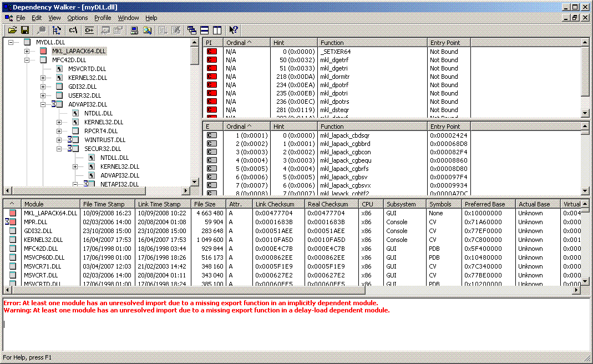
Task: Click the PI column header
Action: coord(213,43)
